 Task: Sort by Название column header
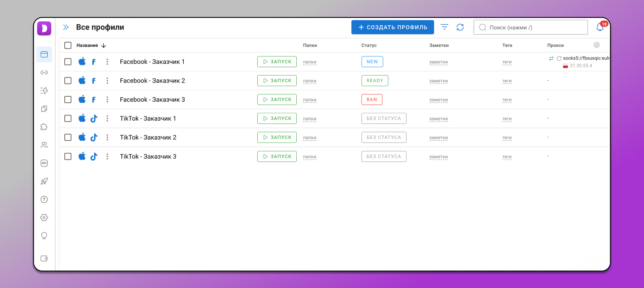point(87,45)
